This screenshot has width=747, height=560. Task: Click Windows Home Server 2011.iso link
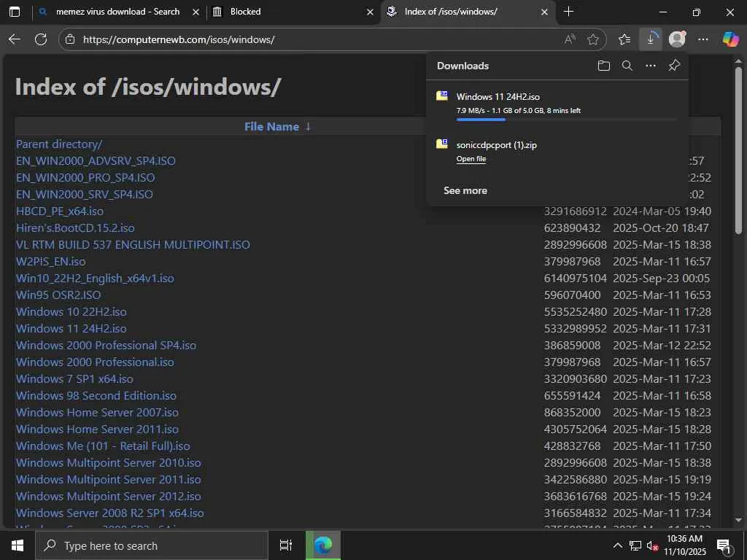coord(97,429)
